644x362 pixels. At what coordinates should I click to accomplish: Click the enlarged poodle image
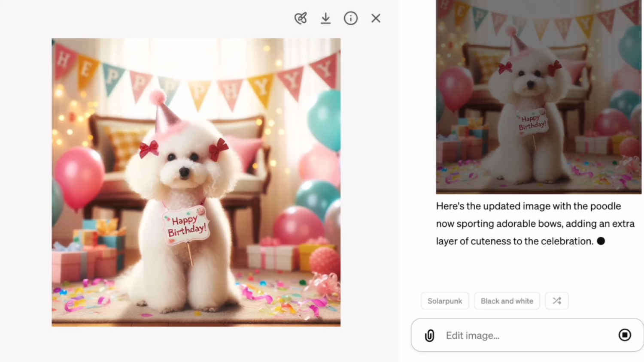click(x=196, y=182)
